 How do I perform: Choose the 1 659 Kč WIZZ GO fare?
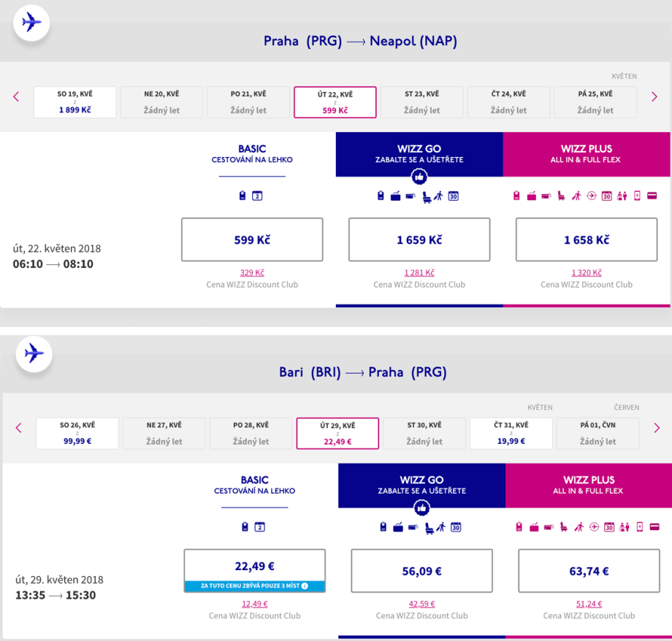point(419,239)
